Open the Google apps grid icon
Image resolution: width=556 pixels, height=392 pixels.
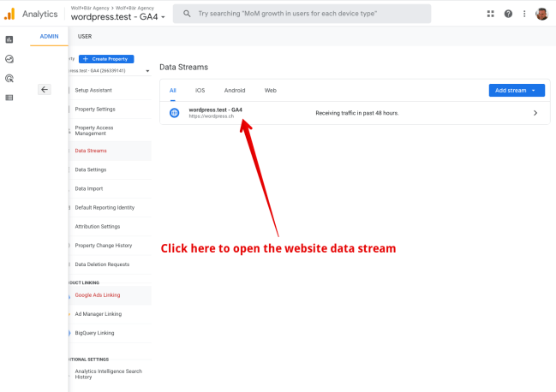(490, 14)
